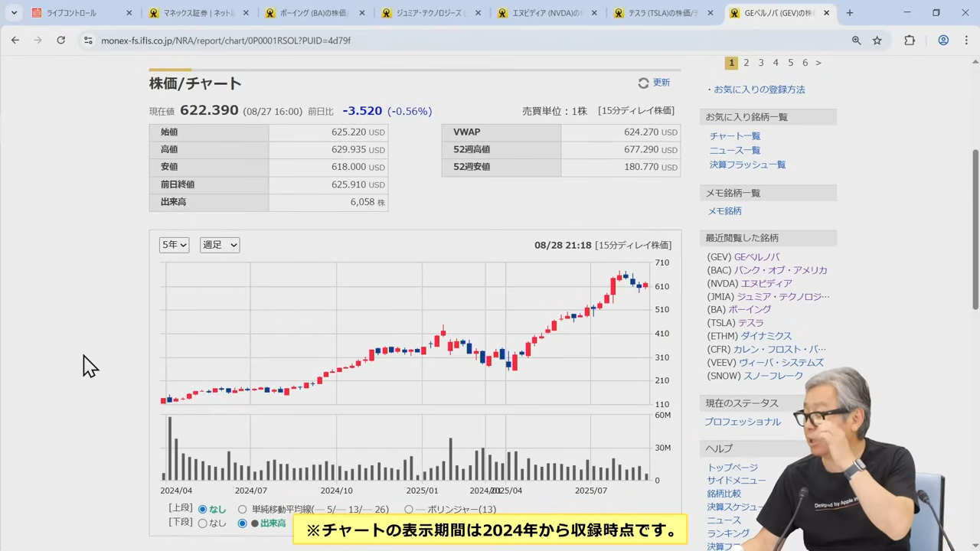Close the ライブコントロール tab

(129, 13)
